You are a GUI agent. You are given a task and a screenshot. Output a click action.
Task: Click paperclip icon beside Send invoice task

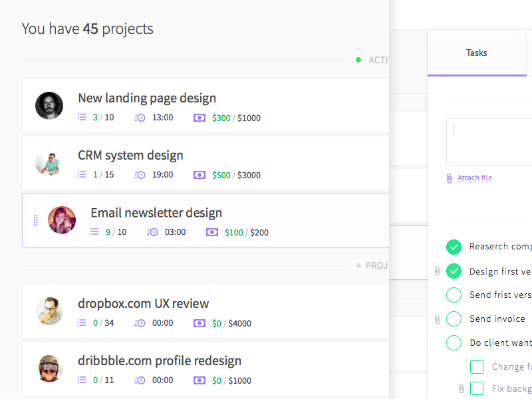point(438,319)
